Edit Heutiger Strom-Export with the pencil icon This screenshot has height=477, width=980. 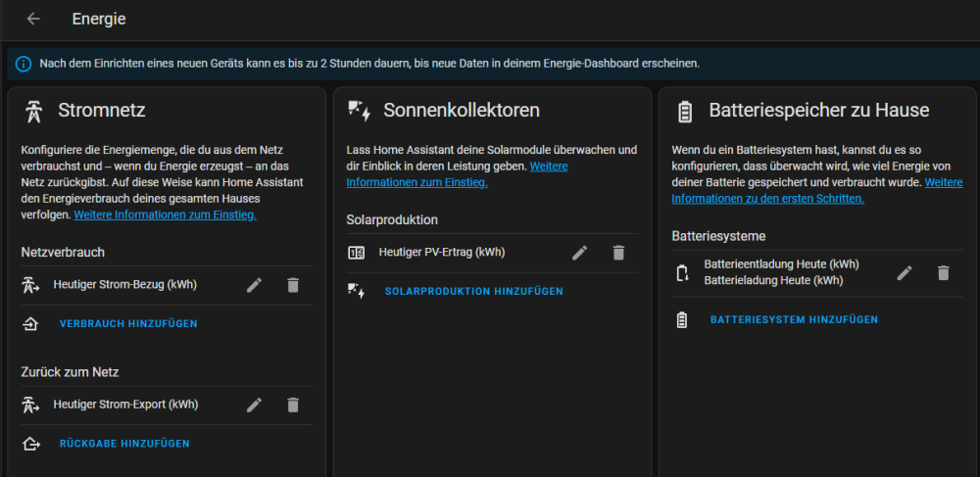click(254, 405)
